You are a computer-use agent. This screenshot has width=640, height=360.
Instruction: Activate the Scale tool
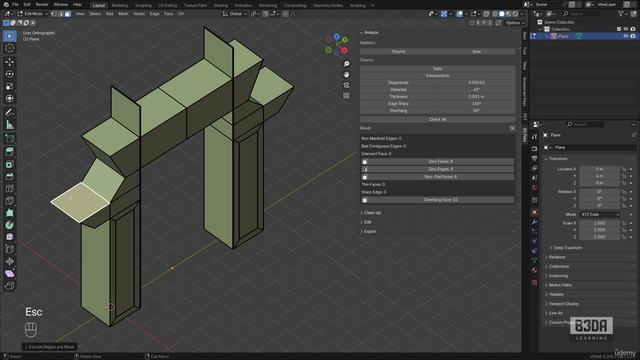[10, 87]
